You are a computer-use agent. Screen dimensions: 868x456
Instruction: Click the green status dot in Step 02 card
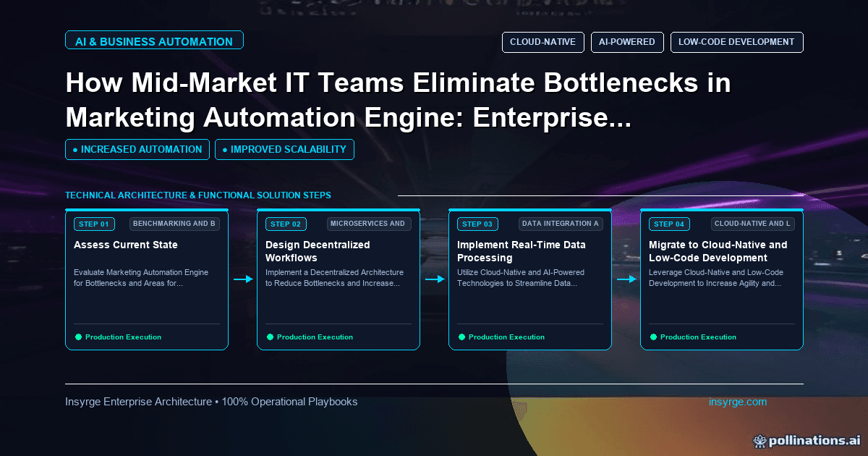pos(270,337)
